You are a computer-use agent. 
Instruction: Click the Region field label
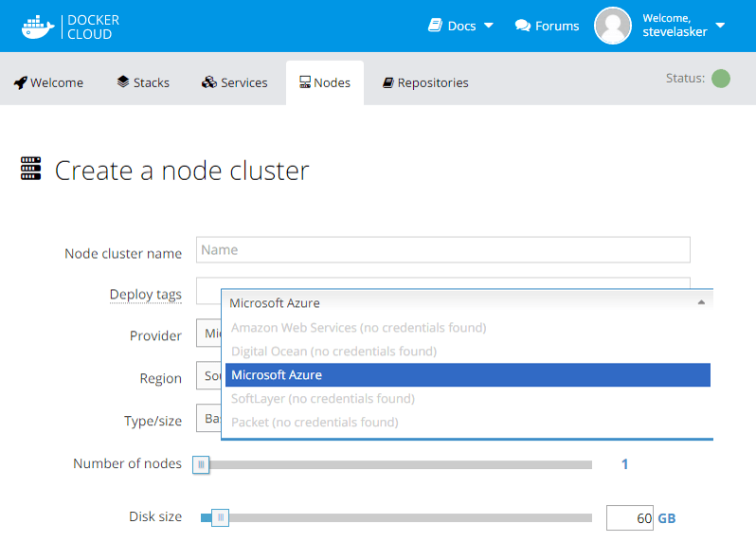(160, 378)
